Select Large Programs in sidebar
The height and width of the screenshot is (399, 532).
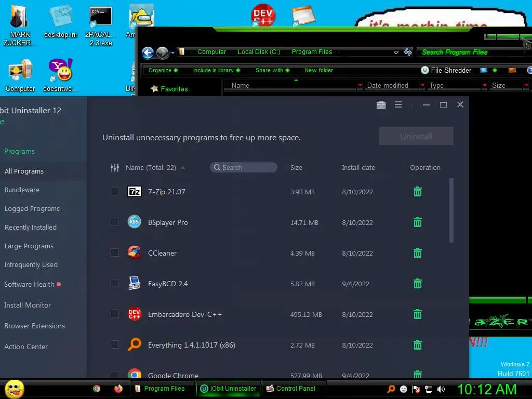click(x=29, y=246)
